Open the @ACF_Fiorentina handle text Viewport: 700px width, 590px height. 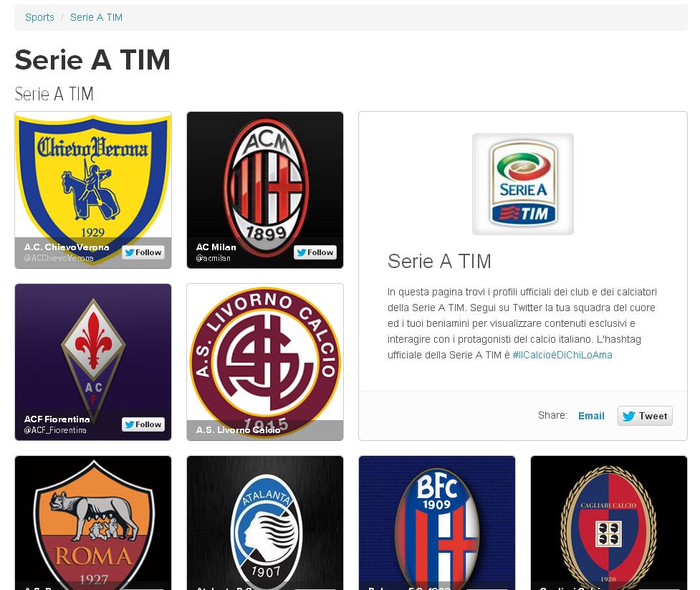point(55,430)
